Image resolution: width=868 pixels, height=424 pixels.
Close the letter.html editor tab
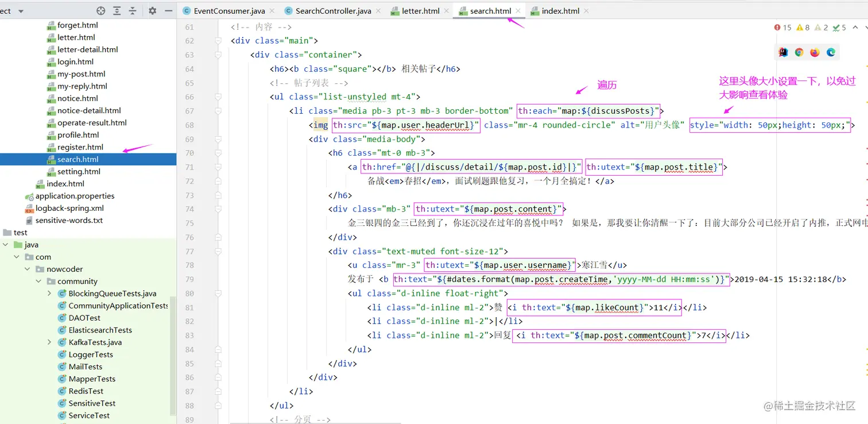(x=447, y=11)
